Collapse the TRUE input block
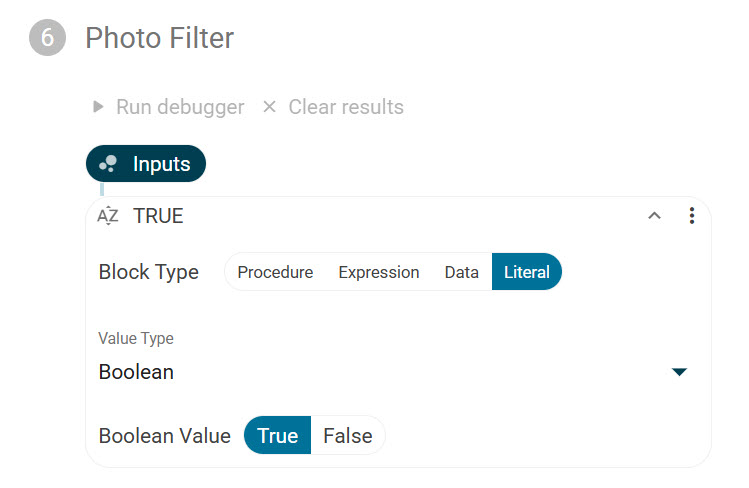 point(655,216)
